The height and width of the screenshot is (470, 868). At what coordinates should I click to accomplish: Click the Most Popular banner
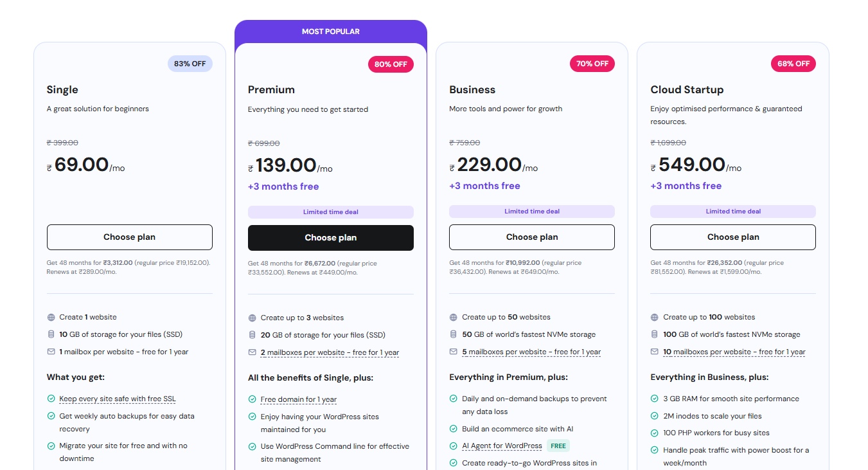point(330,32)
